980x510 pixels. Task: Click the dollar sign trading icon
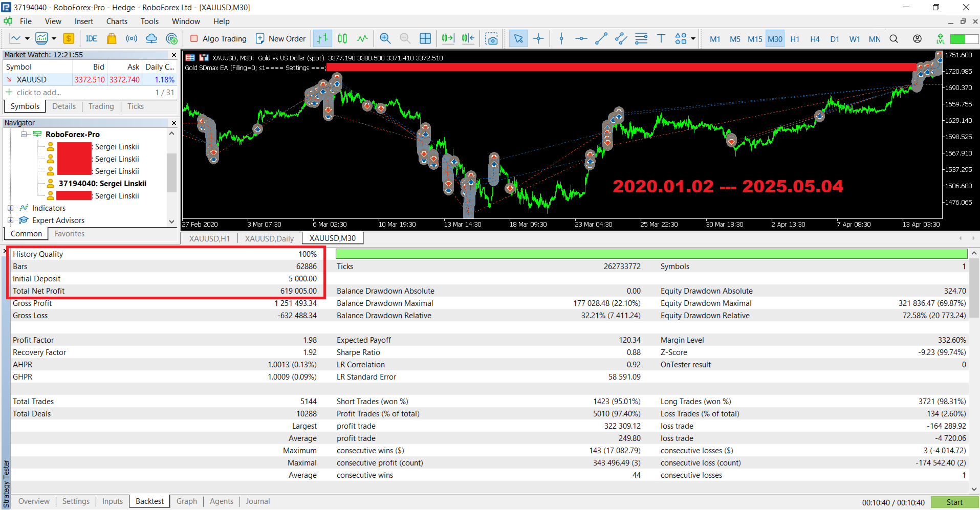[69, 38]
